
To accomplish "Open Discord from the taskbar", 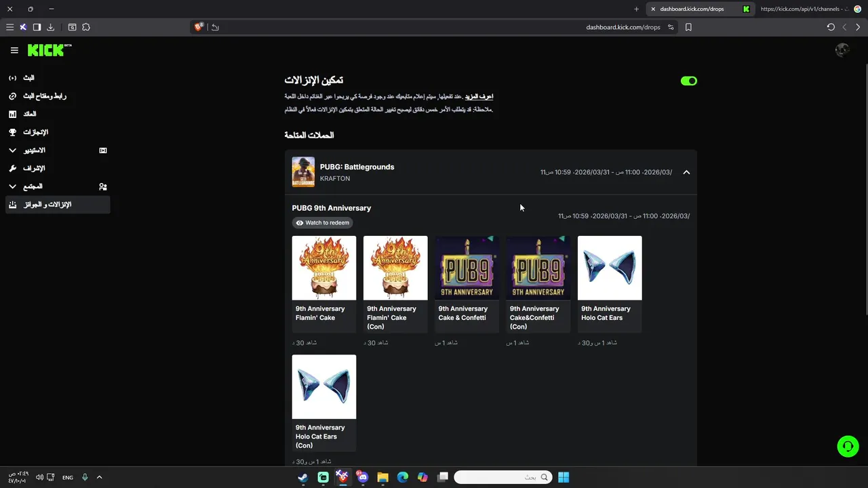I will [x=362, y=477].
